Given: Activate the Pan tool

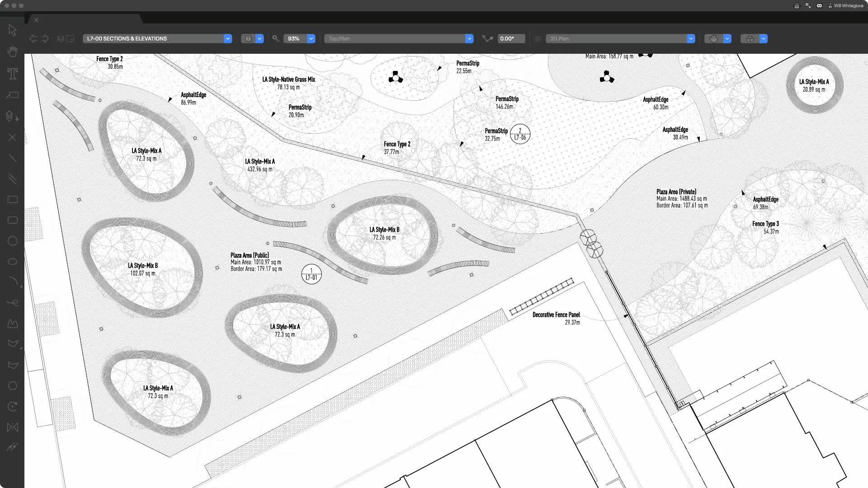Looking at the screenshot, I should pos(13,51).
